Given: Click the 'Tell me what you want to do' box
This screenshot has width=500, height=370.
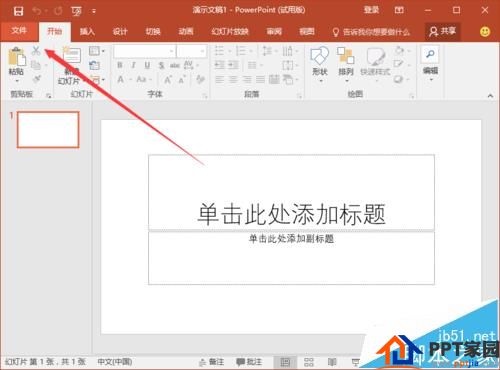Looking at the screenshot, I should (372, 32).
